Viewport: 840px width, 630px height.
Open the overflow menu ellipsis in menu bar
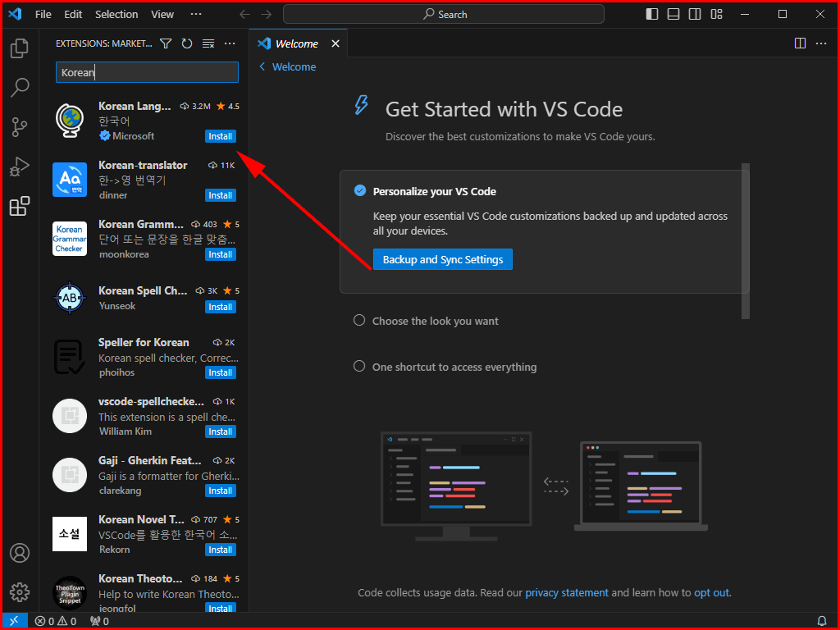pos(196,15)
